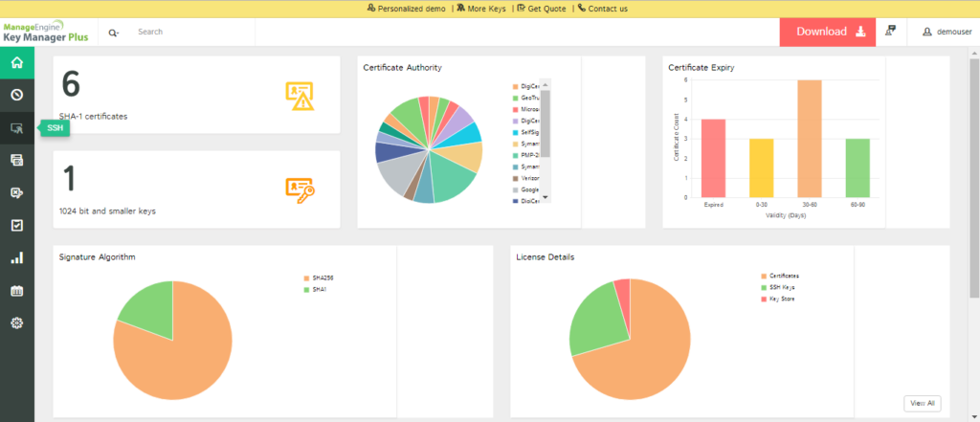
Task: Open the Schedule calendar sidebar icon
Action: 17,291
